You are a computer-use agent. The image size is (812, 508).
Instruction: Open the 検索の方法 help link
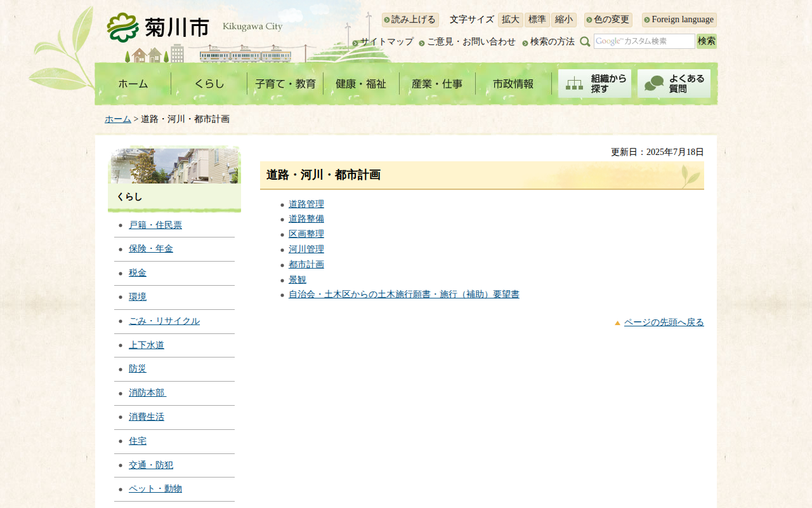(x=553, y=42)
